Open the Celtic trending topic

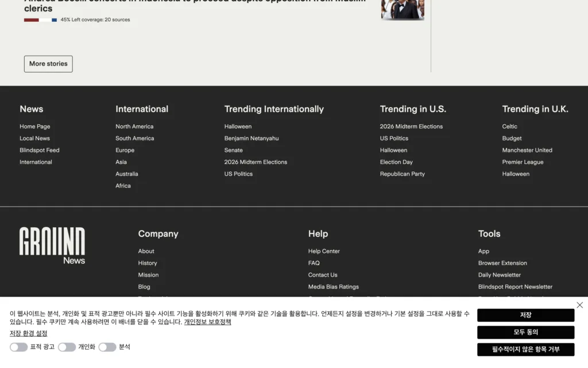(510, 126)
